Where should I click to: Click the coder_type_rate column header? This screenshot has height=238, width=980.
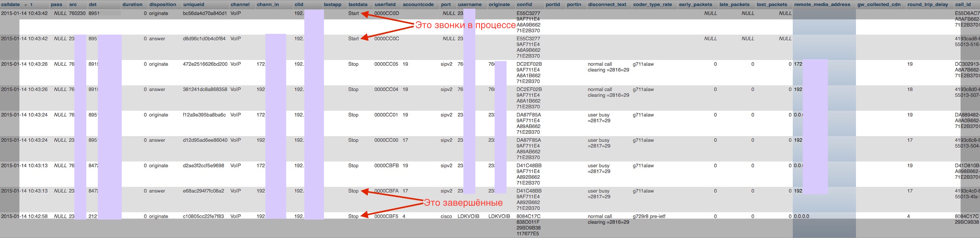pos(652,5)
